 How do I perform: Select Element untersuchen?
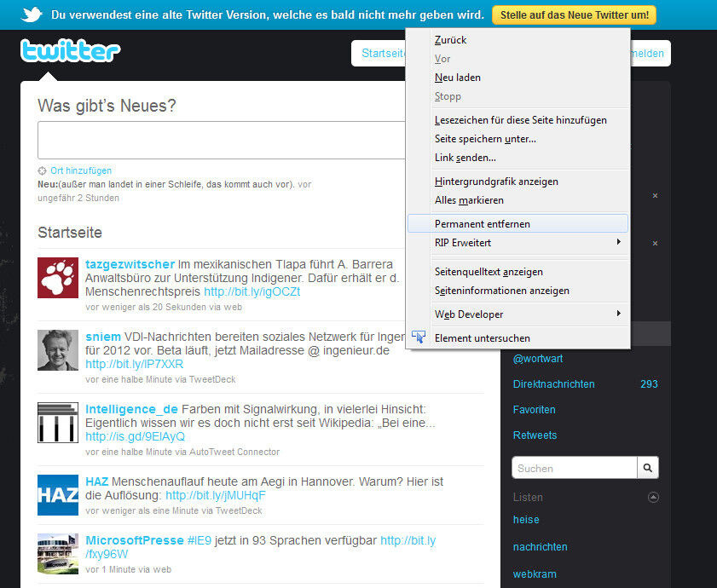click(x=518, y=338)
